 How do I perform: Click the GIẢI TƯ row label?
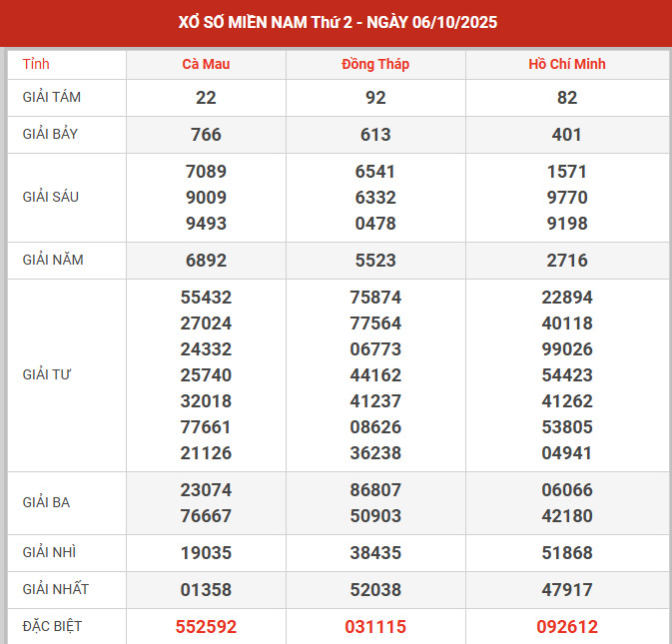pos(47,374)
